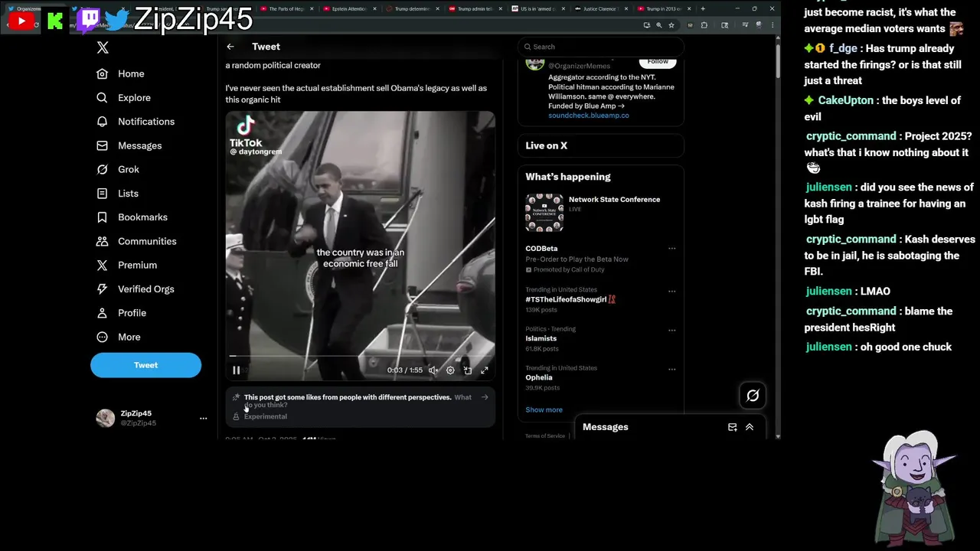Open more options for #TSTheLifeofaShowgirl
Screen dimensions: 980x551
coord(672,292)
